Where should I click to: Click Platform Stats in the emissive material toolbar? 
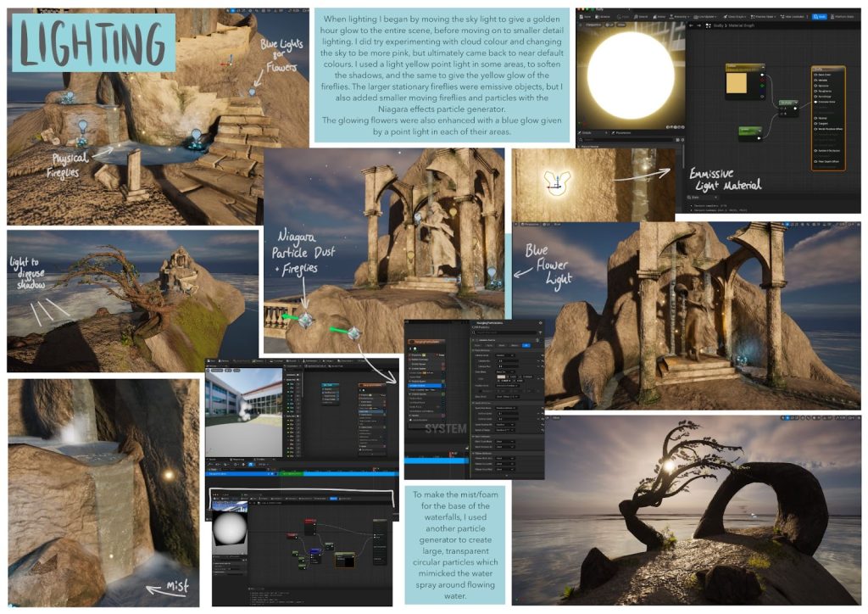point(843,17)
